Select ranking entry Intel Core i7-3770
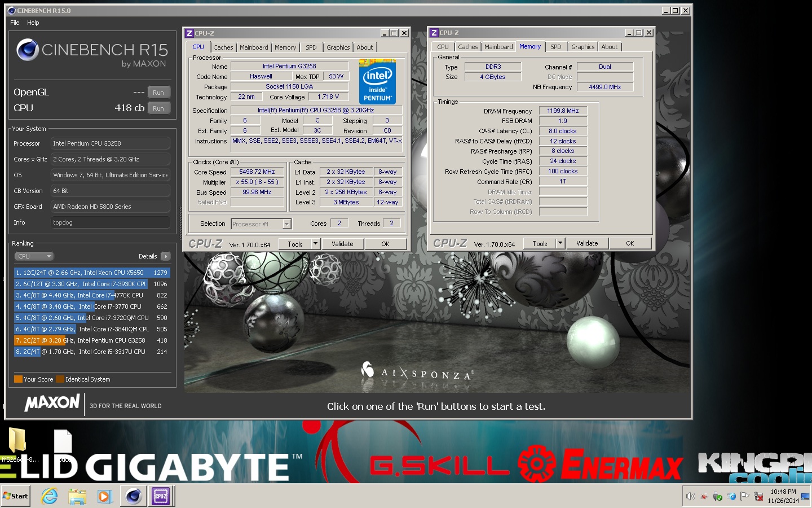Screen dimensions: 812x508 92,306
